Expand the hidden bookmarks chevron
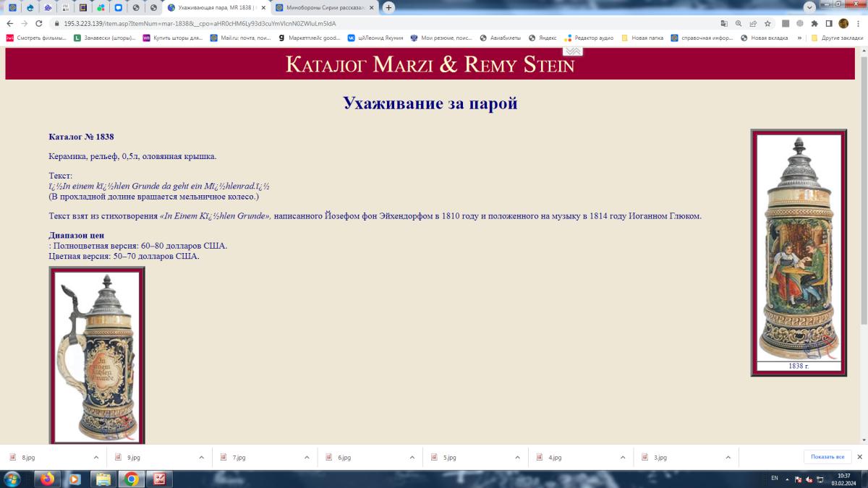 [801, 38]
